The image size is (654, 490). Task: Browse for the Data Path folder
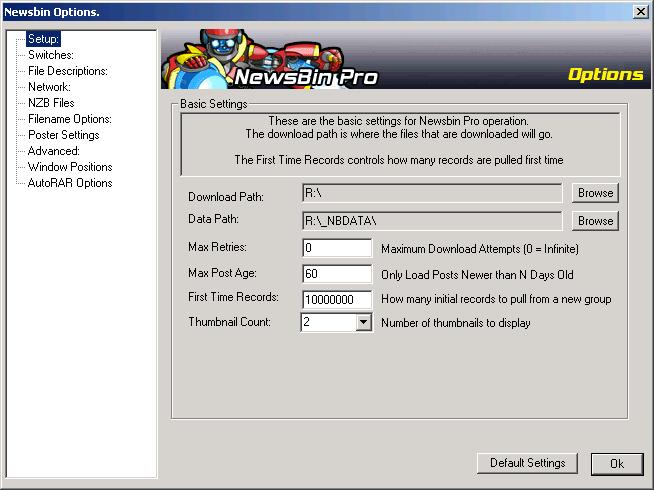(595, 221)
